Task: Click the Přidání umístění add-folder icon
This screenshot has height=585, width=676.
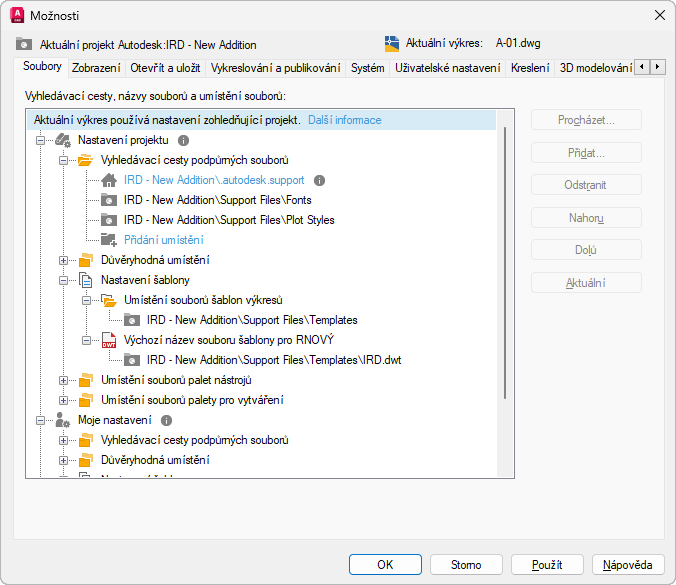Action: tap(109, 240)
